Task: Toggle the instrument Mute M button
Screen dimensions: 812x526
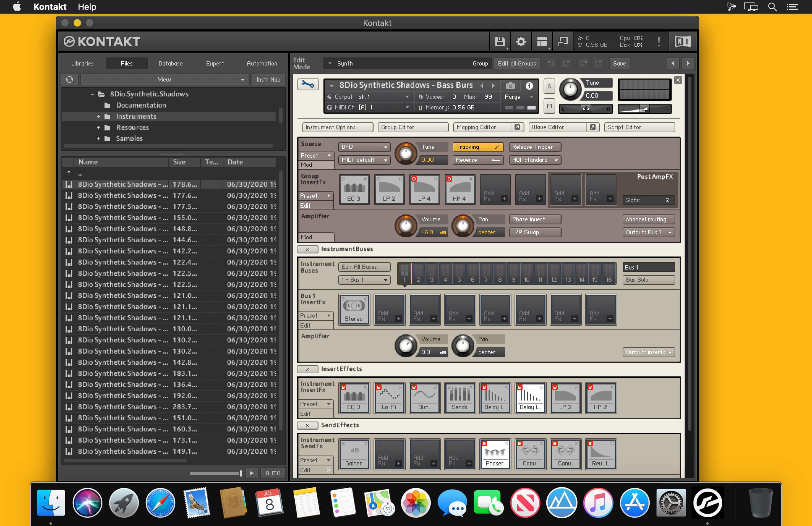Action: coord(549,106)
